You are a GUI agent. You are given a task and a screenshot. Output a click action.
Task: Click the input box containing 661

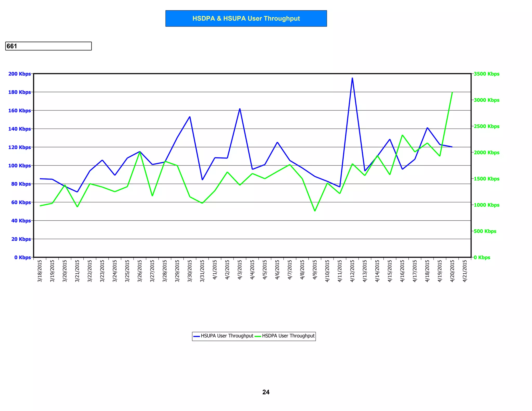pos(48,46)
